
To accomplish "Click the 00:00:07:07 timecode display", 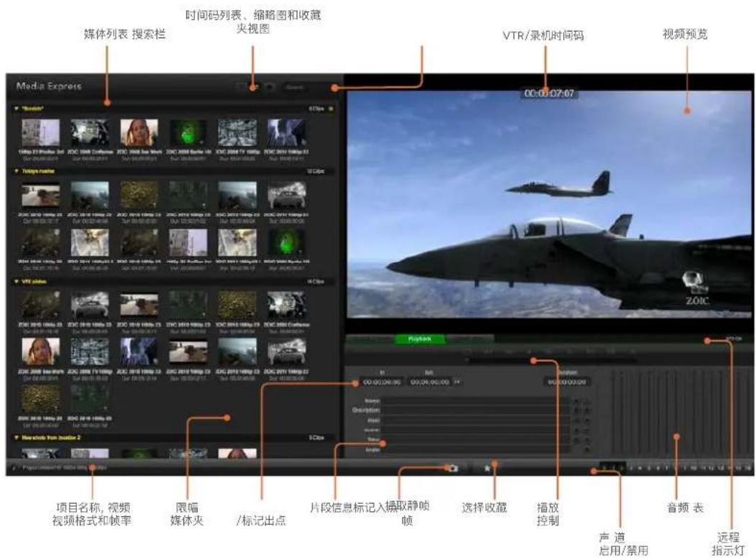I will pyautogui.click(x=549, y=93).
